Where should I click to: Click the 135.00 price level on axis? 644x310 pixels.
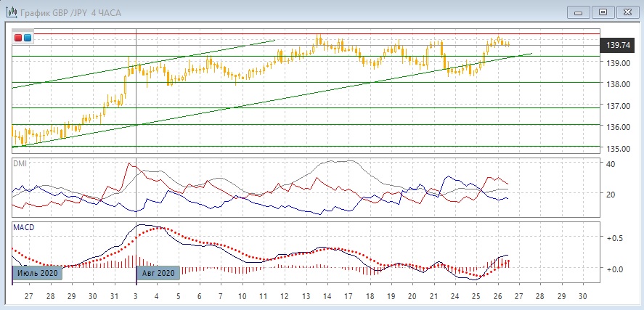pyautogui.click(x=620, y=149)
